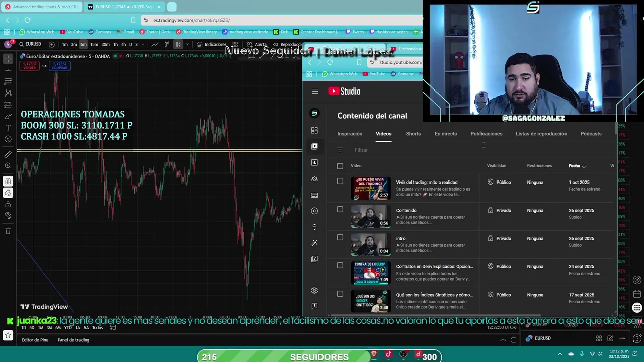Sort videos by Fecha column
This screenshot has height=362, width=644.
click(x=577, y=166)
